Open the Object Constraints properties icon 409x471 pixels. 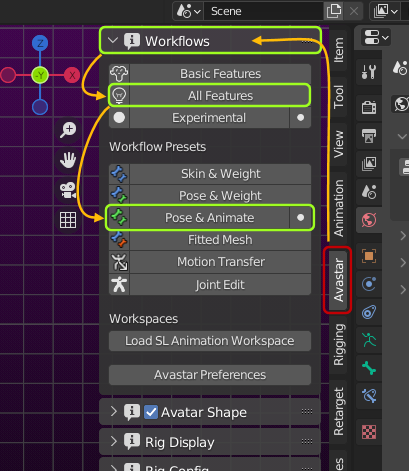(369, 312)
